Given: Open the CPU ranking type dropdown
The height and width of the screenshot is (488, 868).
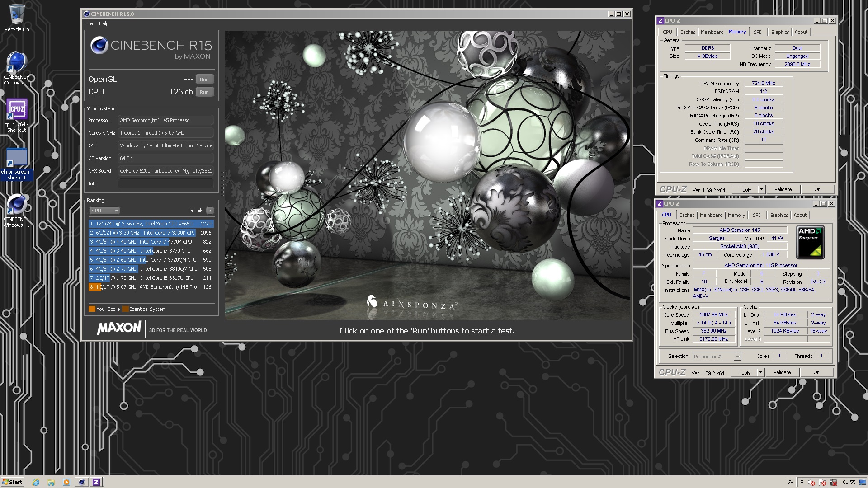Looking at the screenshot, I should (104, 211).
